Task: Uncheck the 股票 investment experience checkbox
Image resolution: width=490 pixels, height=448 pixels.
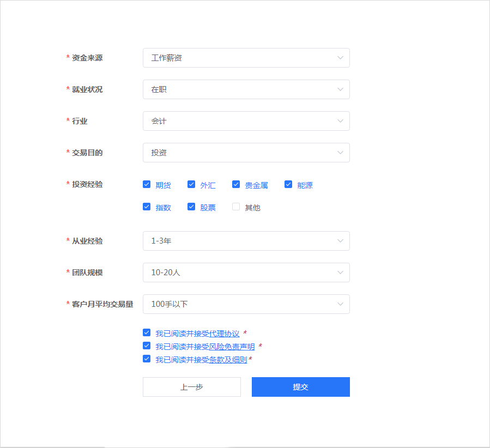Action: (191, 207)
